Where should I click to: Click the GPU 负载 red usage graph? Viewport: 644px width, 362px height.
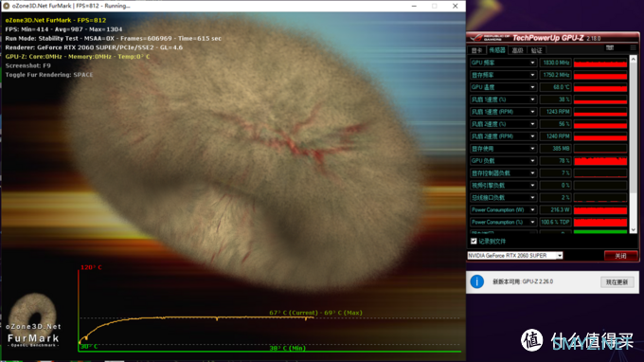600,161
